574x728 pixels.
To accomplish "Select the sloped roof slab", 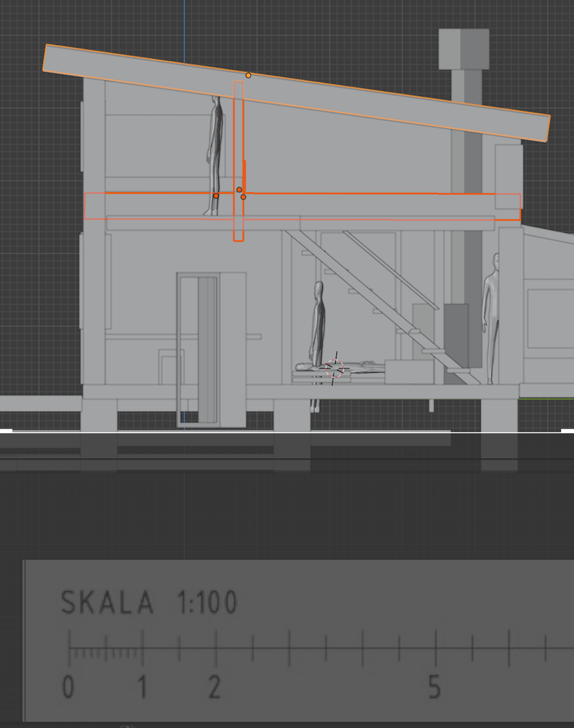I will coord(364,103).
